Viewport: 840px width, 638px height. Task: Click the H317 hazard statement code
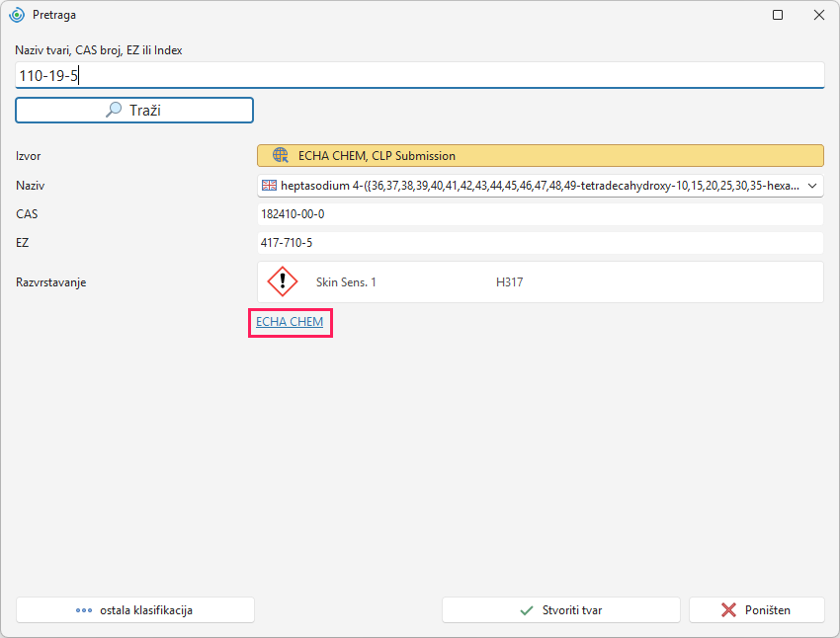pos(510,282)
